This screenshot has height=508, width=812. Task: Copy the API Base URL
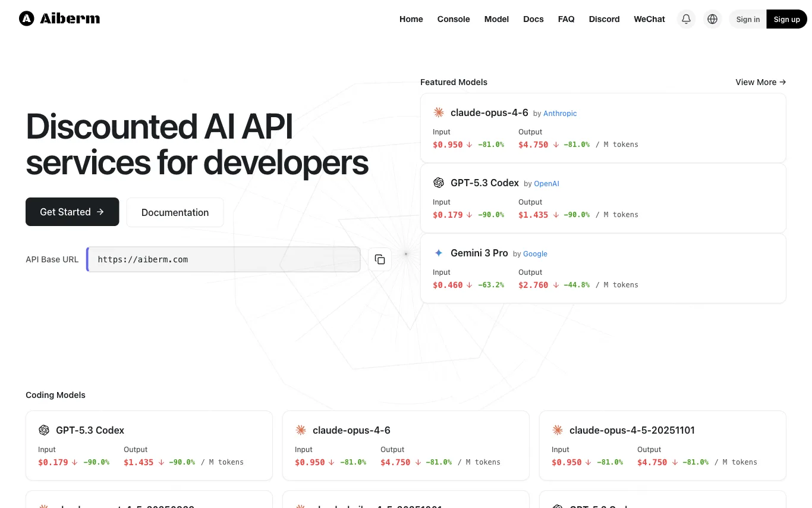click(x=380, y=259)
